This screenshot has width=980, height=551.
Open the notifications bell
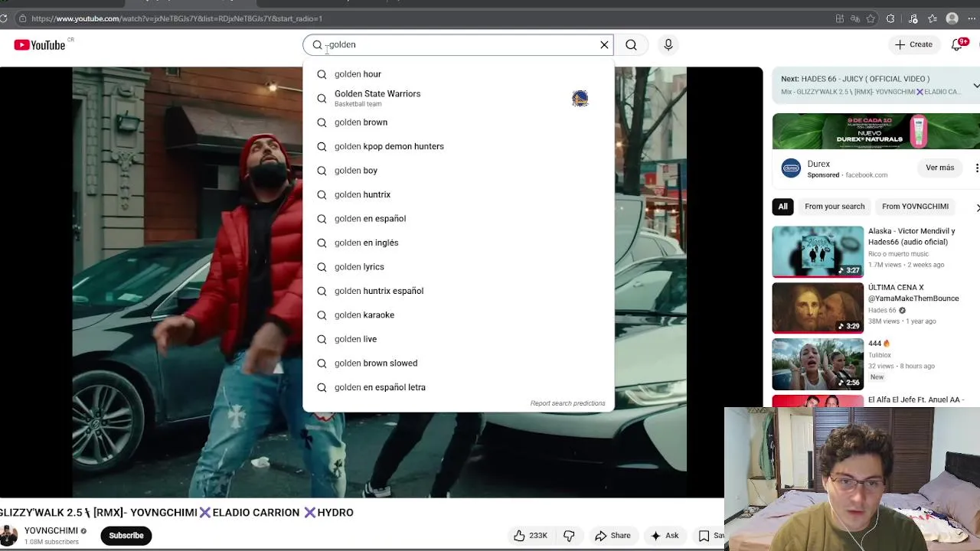[957, 44]
